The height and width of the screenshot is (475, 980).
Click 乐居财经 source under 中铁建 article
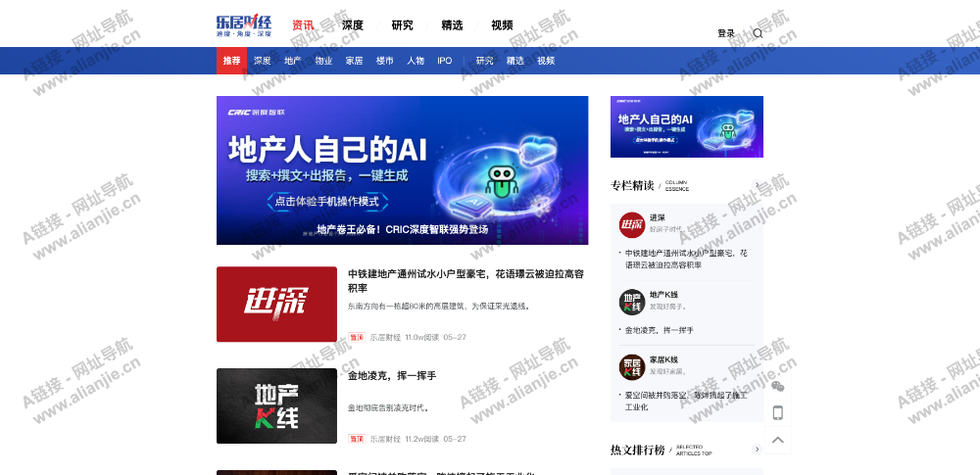(385, 337)
